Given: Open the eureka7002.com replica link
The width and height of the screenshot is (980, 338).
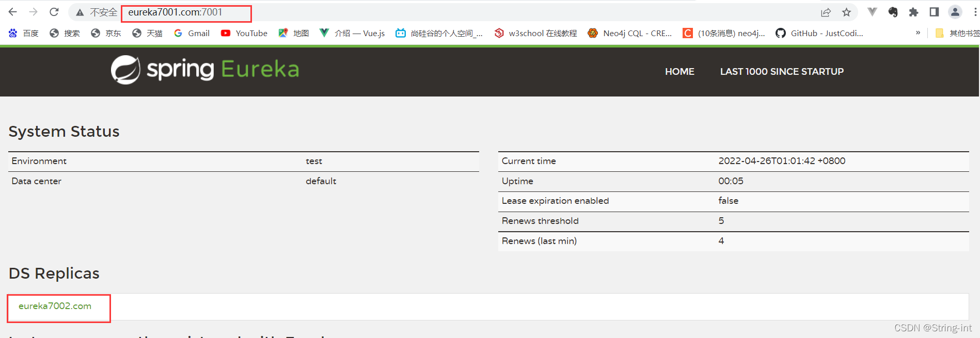Looking at the screenshot, I should [x=55, y=306].
